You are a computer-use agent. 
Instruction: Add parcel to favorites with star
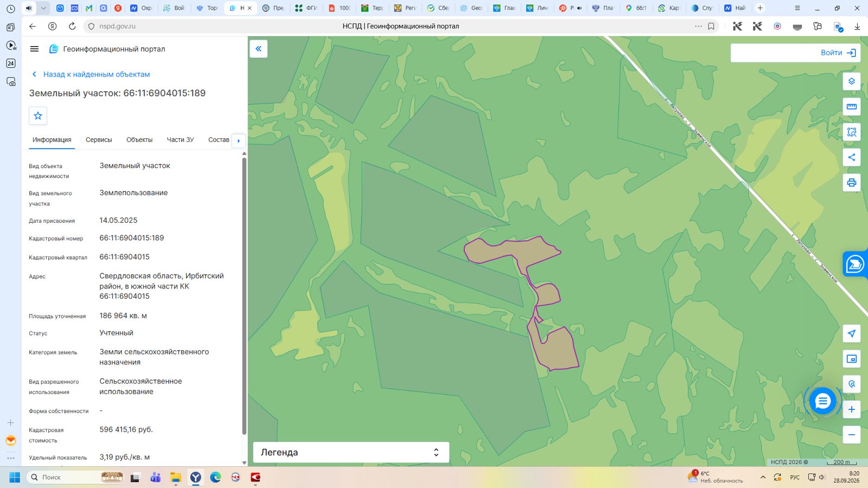tap(38, 115)
